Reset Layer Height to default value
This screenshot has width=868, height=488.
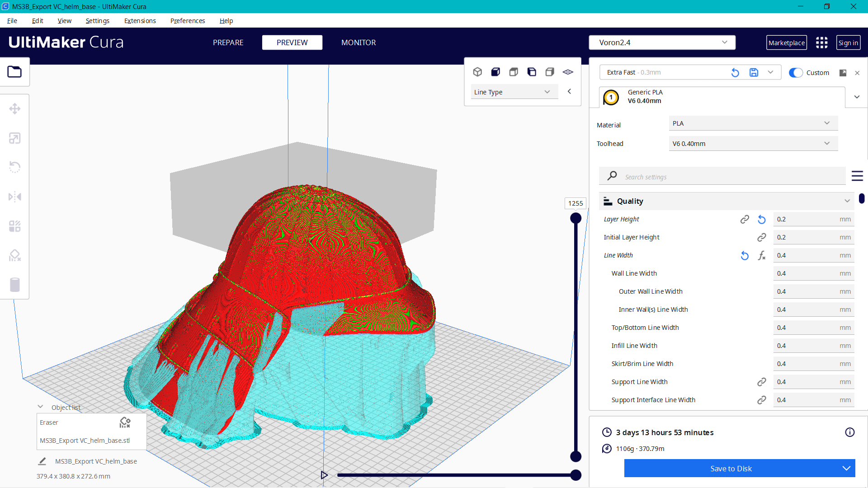pos(762,219)
